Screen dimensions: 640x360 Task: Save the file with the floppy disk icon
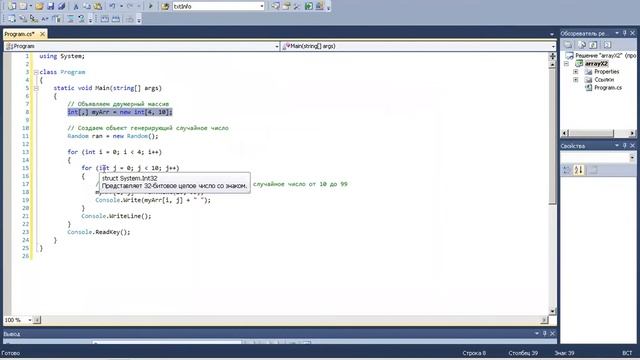pyautogui.click(x=51, y=6)
